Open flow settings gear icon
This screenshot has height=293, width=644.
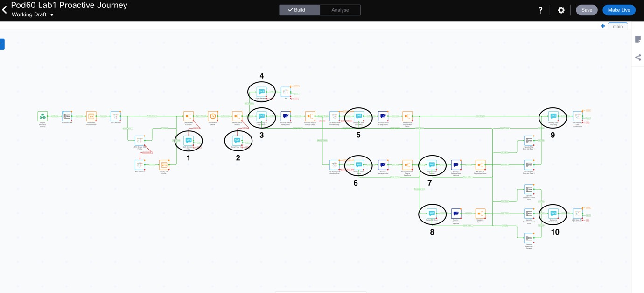561,10
